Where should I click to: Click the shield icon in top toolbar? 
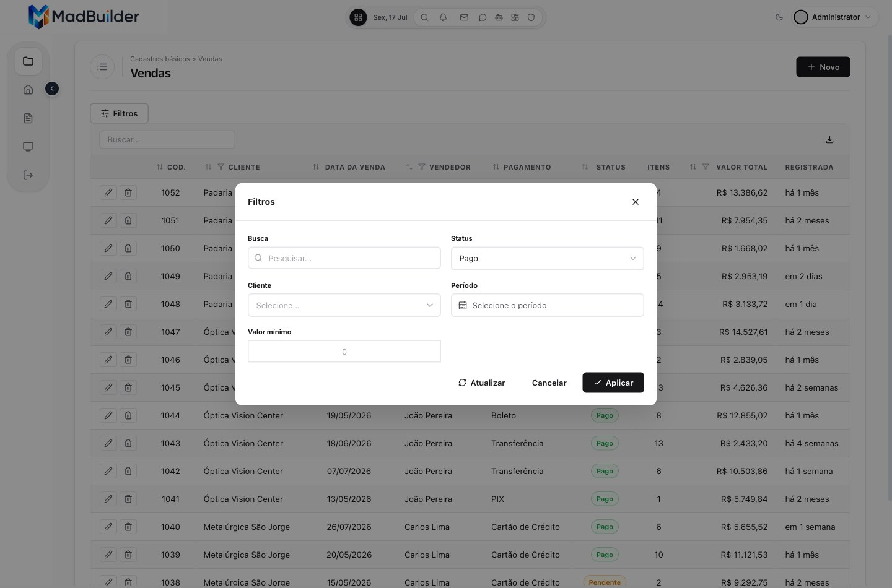pos(531,17)
